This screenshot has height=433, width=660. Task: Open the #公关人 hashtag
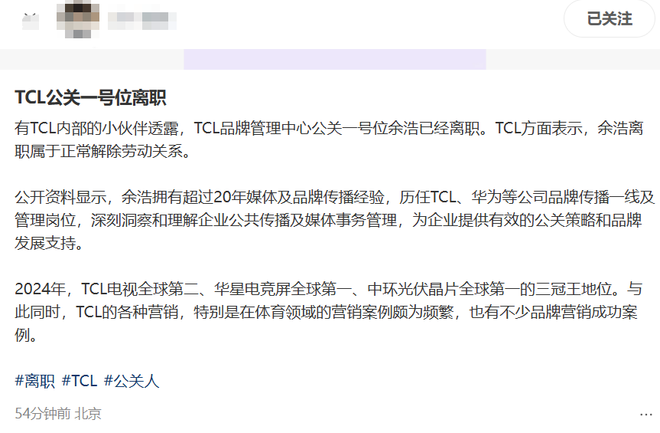click(x=132, y=381)
